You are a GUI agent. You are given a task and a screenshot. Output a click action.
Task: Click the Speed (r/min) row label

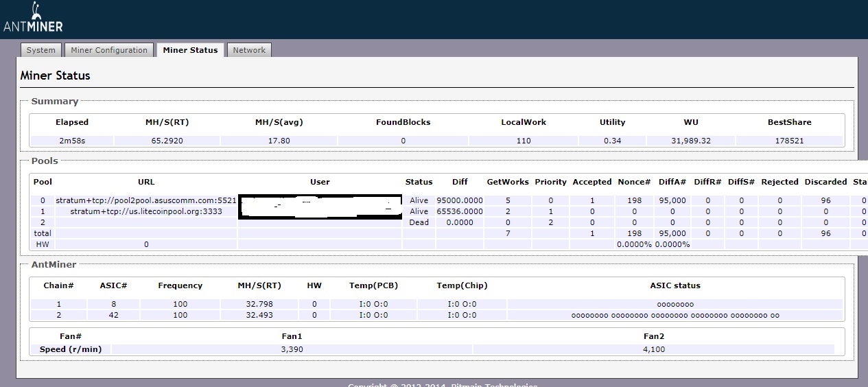(x=70, y=349)
